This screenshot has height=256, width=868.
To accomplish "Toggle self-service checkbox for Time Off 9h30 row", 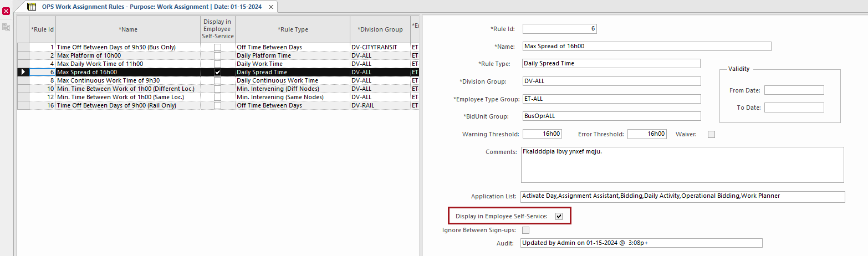I will (x=217, y=47).
